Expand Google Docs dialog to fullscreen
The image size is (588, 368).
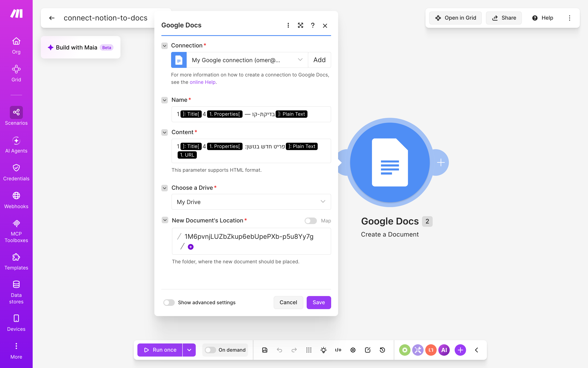click(301, 25)
